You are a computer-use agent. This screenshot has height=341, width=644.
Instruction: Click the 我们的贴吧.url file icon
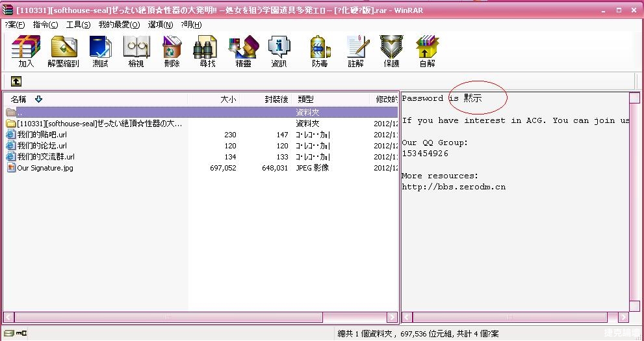point(11,135)
